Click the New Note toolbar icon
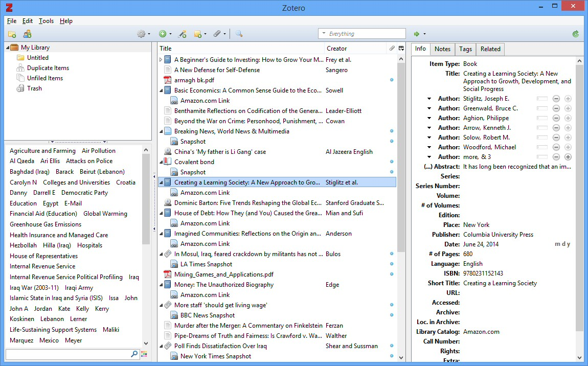 (200, 34)
